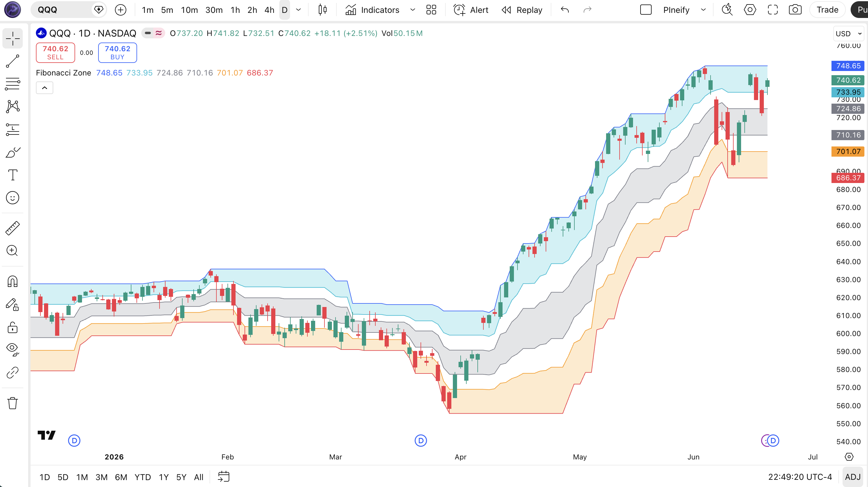Switch to the 1m interval
868x487 pixels.
(x=148, y=10)
